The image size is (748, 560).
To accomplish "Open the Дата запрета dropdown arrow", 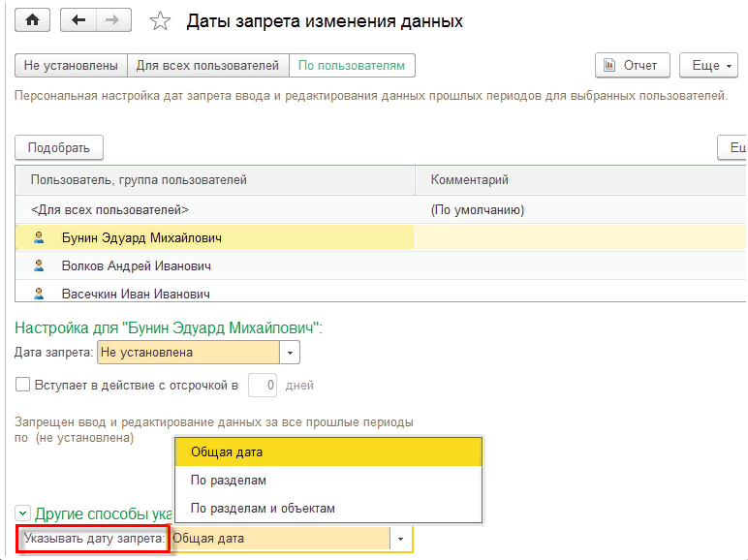I will 290,353.
